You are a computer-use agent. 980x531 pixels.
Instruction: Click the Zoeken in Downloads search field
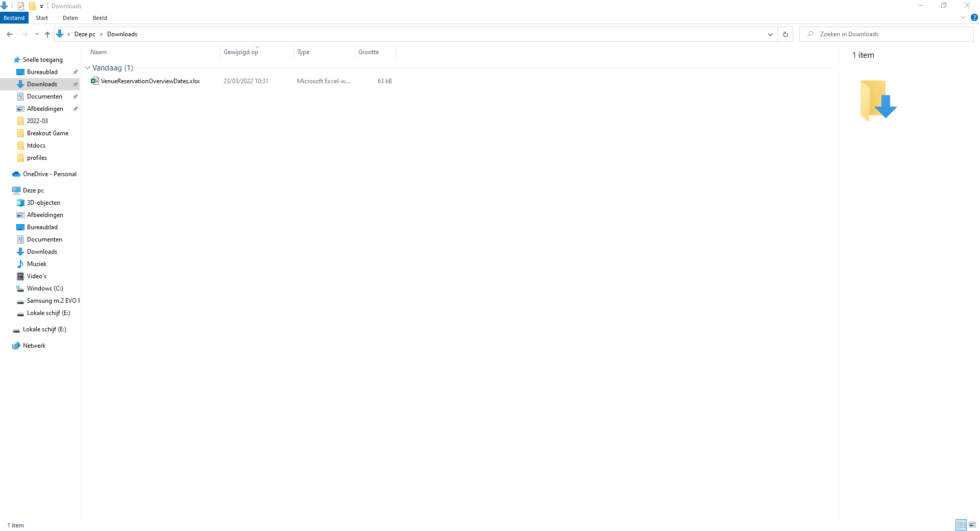click(886, 34)
